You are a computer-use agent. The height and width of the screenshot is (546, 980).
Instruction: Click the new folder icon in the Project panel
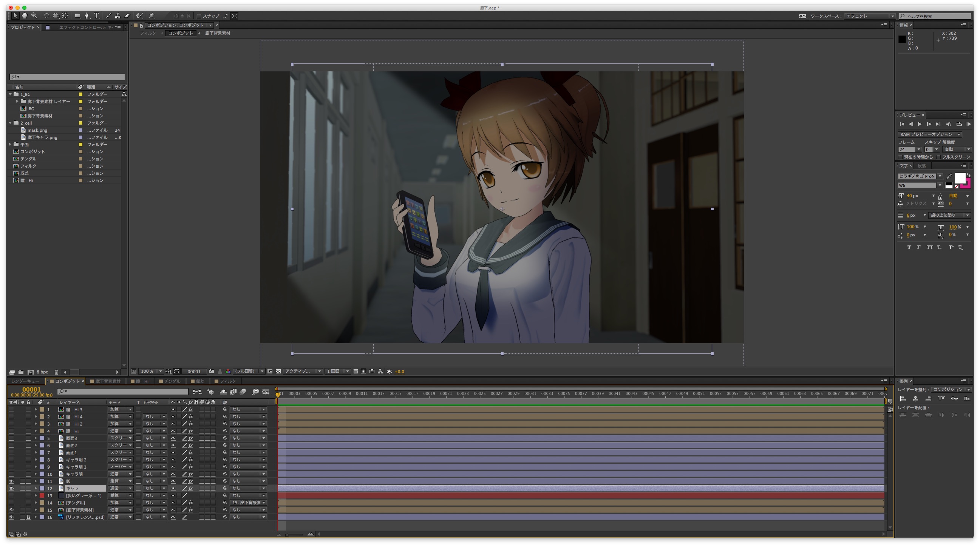coord(21,372)
